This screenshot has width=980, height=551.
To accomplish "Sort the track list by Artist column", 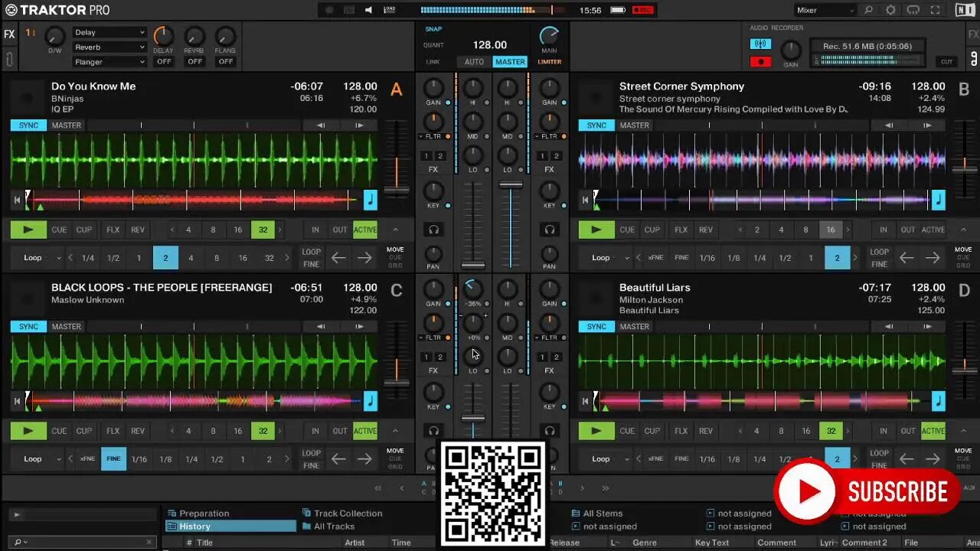I will (354, 543).
